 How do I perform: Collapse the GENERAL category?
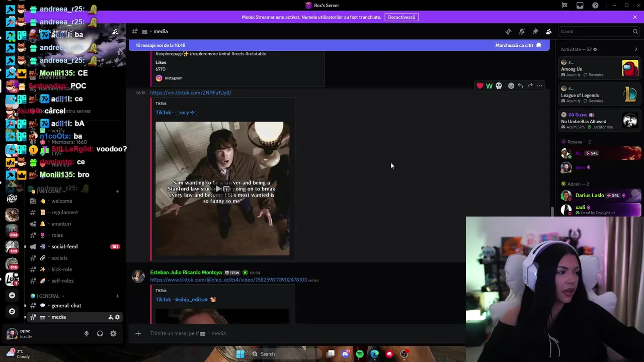click(48, 296)
